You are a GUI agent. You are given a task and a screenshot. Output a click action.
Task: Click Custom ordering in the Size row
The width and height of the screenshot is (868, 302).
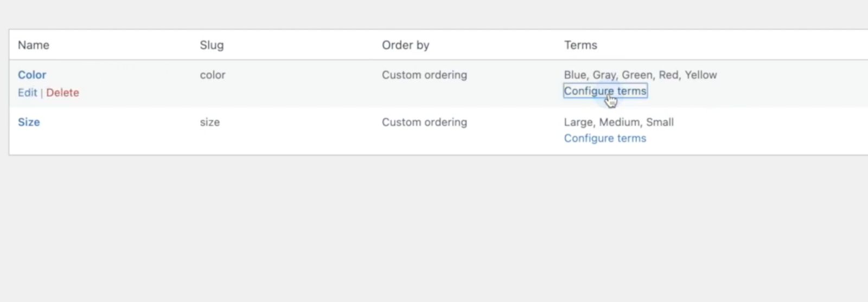pos(424,122)
